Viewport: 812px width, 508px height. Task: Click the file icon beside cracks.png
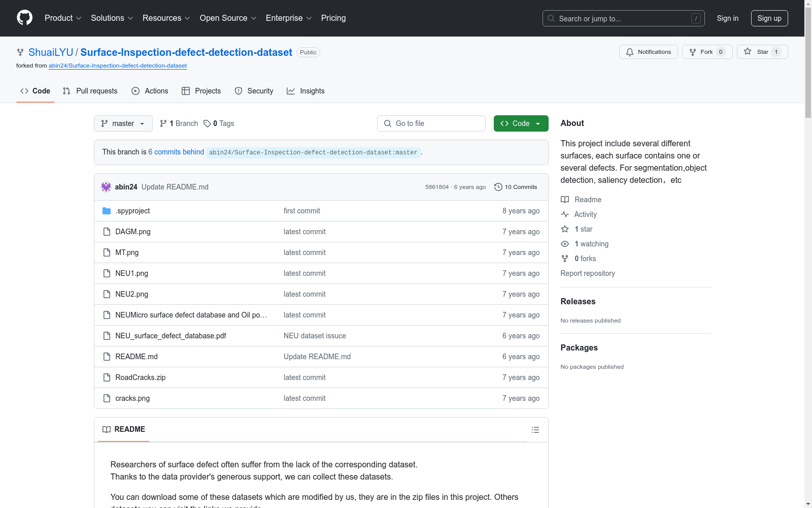(x=107, y=398)
